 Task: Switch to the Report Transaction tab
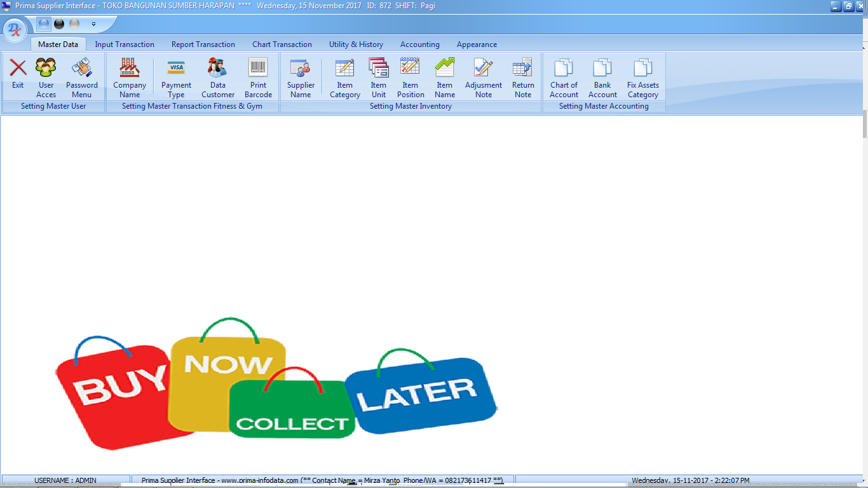click(203, 44)
